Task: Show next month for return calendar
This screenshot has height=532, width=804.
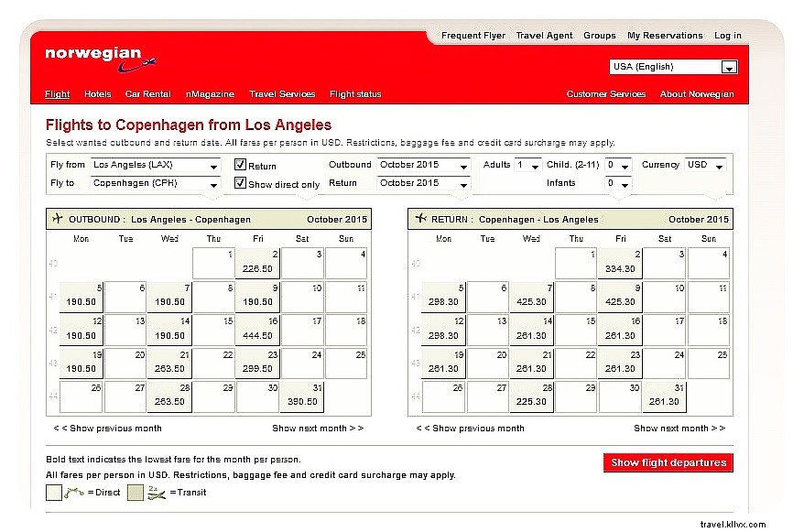Action: click(679, 428)
